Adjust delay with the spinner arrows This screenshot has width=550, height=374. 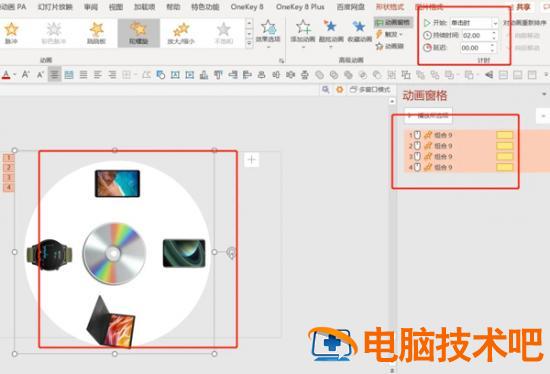[493, 48]
